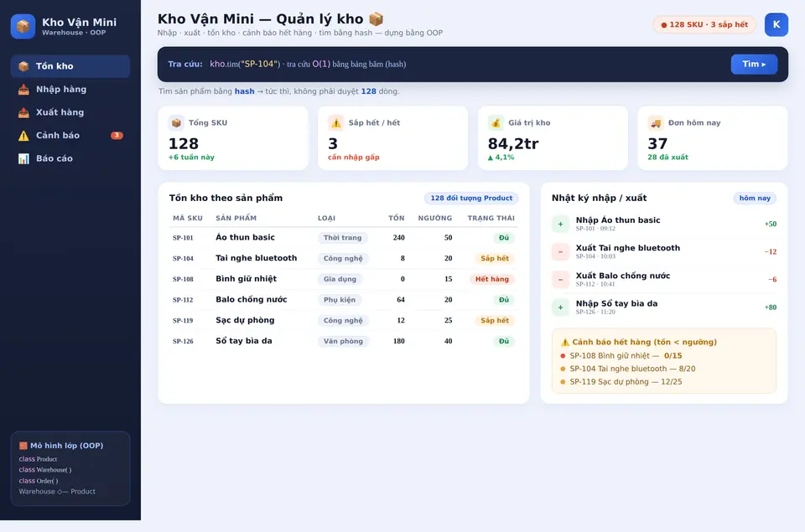The image size is (805, 532).
Task: Click the Tìm search button
Action: point(754,65)
